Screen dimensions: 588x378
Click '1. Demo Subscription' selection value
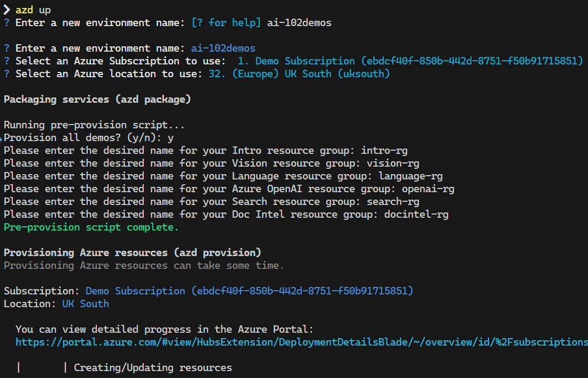point(410,61)
